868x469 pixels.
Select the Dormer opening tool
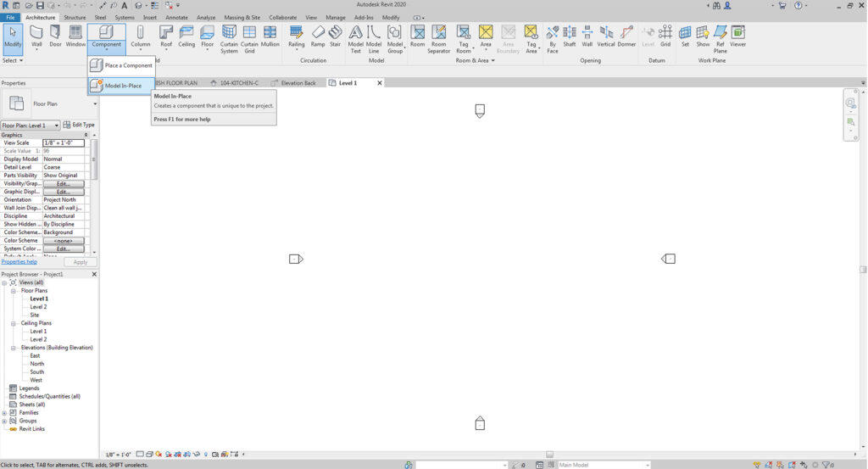coord(626,37)
